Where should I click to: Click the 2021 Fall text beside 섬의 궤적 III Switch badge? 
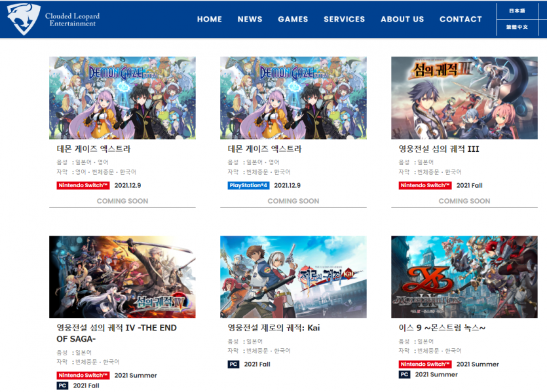(x=470, y=185)
